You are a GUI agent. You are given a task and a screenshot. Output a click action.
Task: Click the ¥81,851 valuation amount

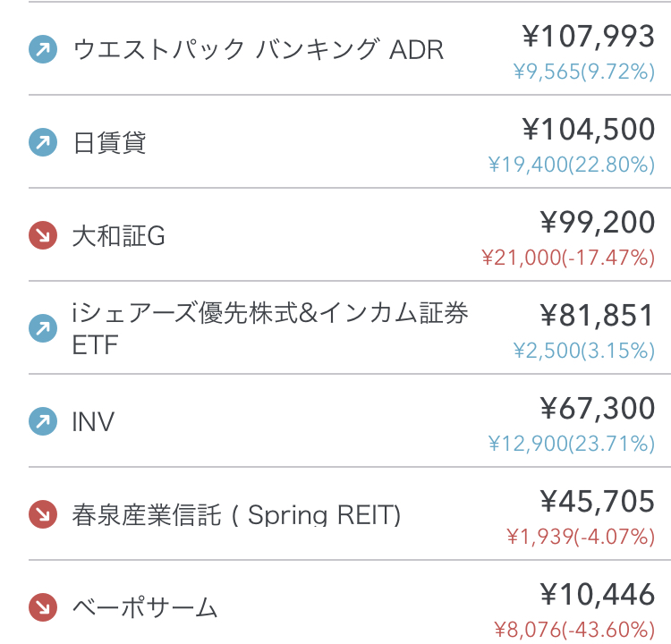pos(598,316)
